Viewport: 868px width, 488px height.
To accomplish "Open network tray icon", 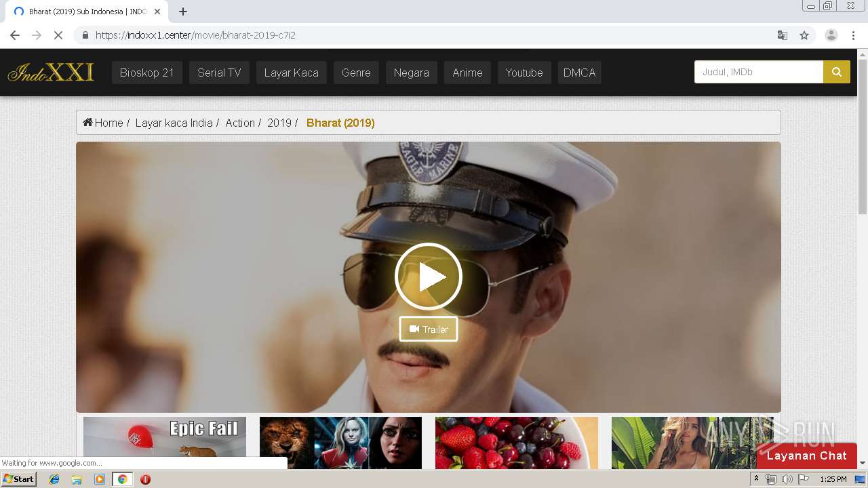I will (771, 479).
